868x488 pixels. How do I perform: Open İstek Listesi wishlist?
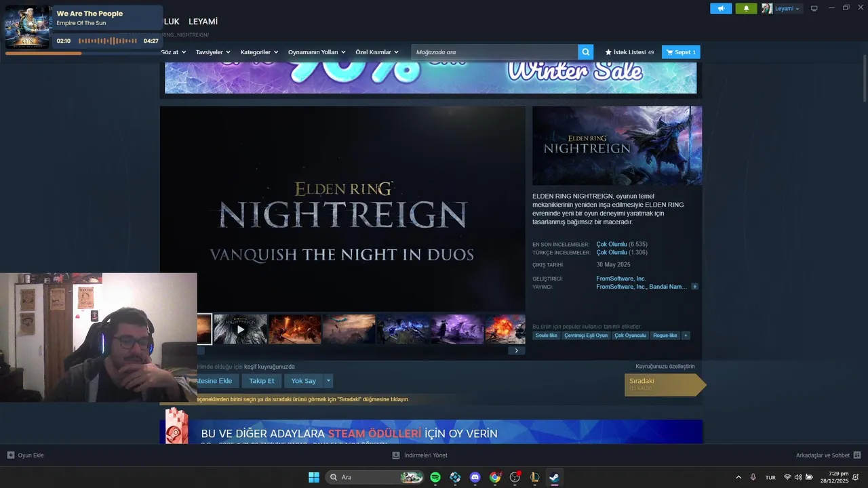629,52
